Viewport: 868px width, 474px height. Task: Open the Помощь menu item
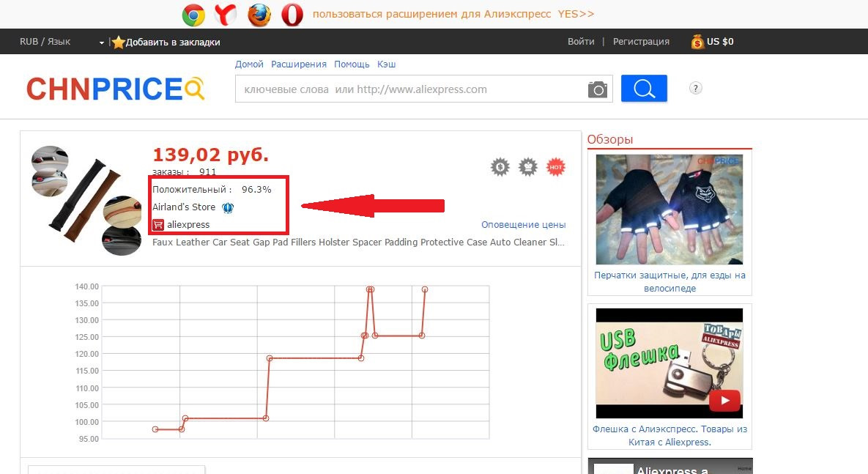(352, 64)
